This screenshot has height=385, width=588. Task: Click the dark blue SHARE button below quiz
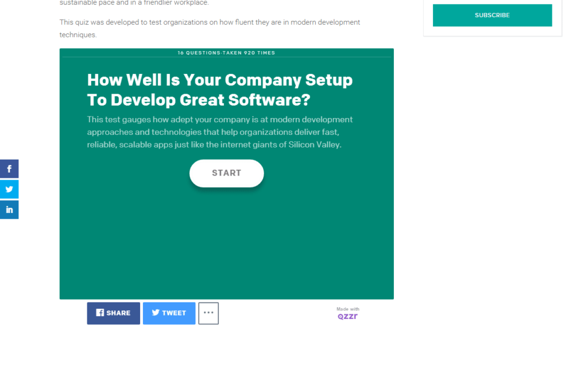coord(113,313)
